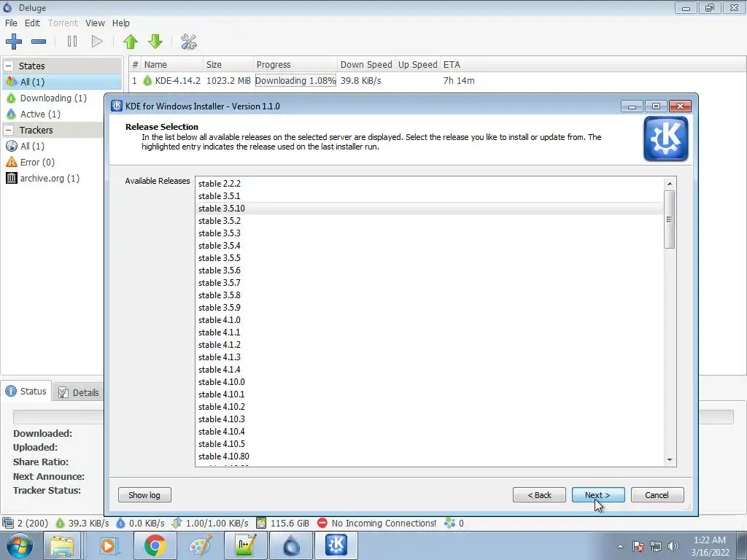Open the Windows Start menu
Image resolution: width=747 pixels, height=560 pixels.
click(x=20, y=545)
